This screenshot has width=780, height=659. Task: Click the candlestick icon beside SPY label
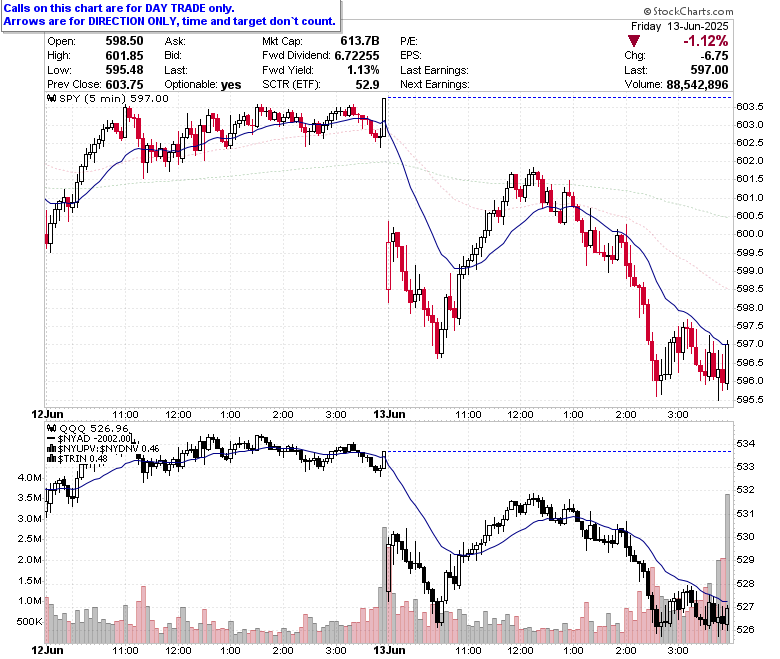point(52,98)
